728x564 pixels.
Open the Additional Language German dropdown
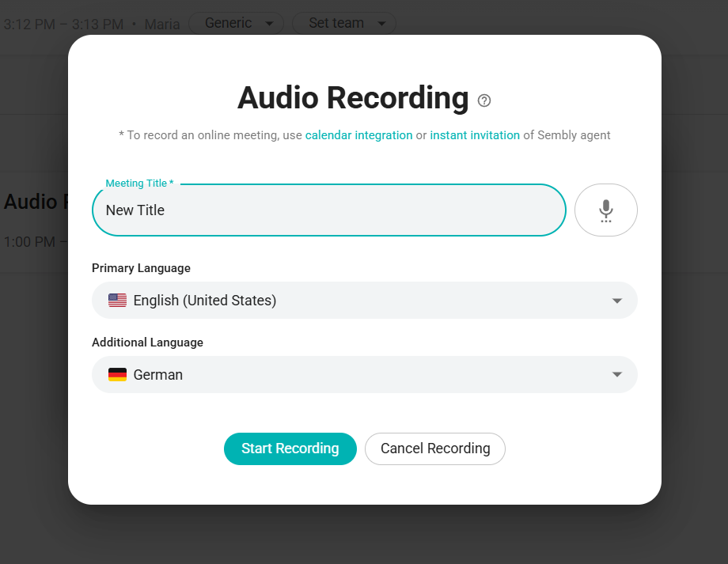[x=364, y=375]
